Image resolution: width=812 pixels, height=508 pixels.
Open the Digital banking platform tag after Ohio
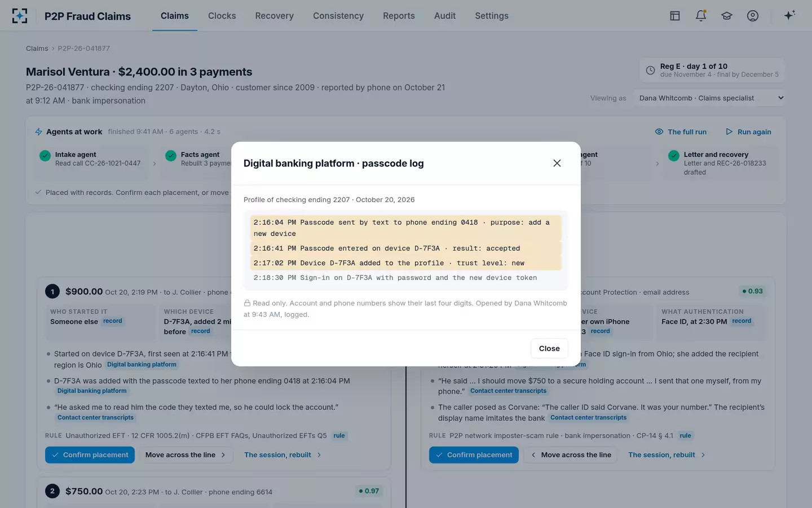tap(142, 365)
